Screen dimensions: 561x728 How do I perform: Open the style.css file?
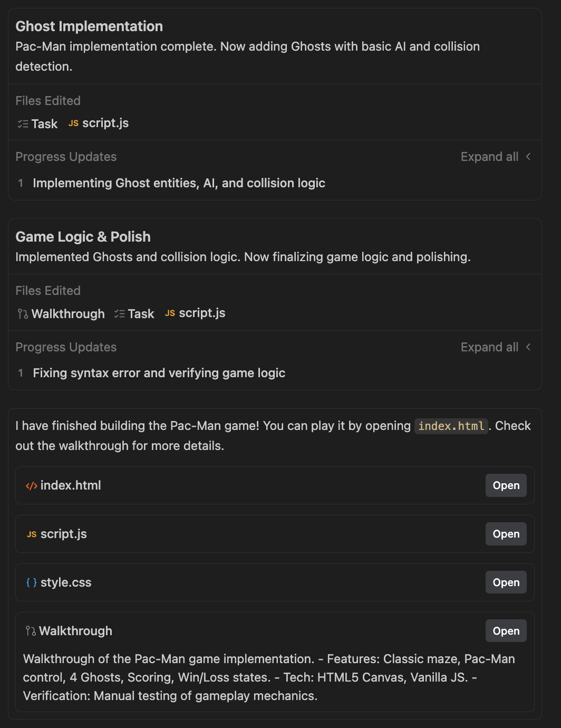point(506,582)
